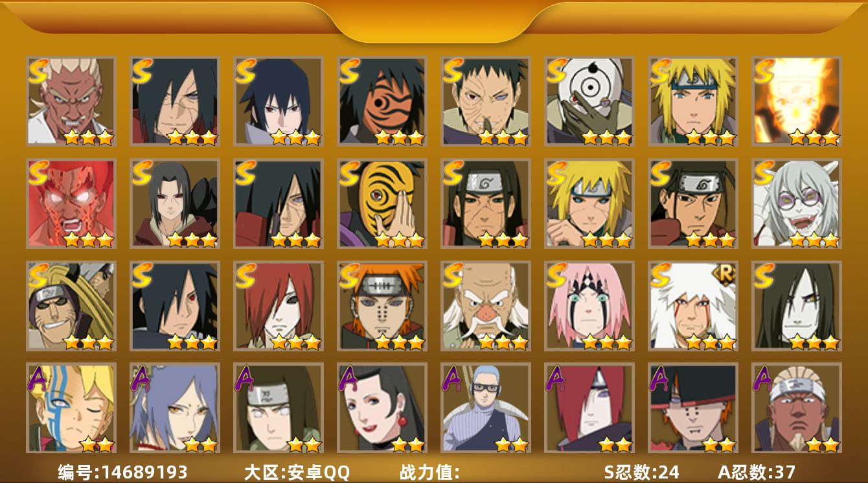The width and height of the screenshot is (868, 483).
Task: Click the blue-haired Konan A-rank portrait
Action: tap(174, 408)
